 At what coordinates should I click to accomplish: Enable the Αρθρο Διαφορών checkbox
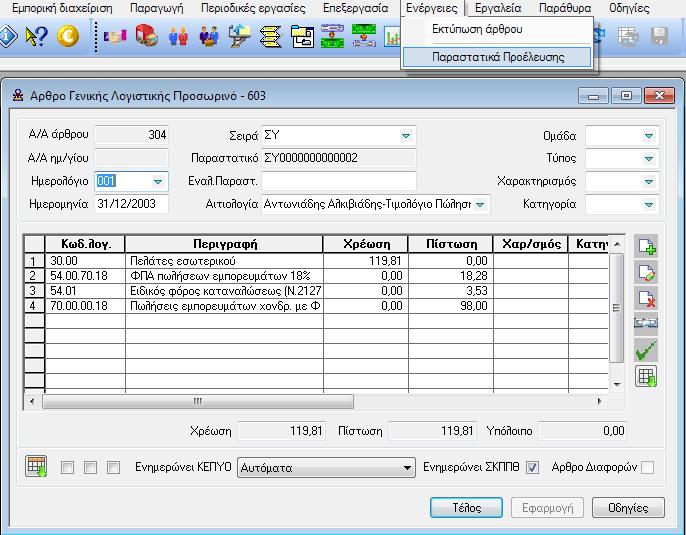648,468
